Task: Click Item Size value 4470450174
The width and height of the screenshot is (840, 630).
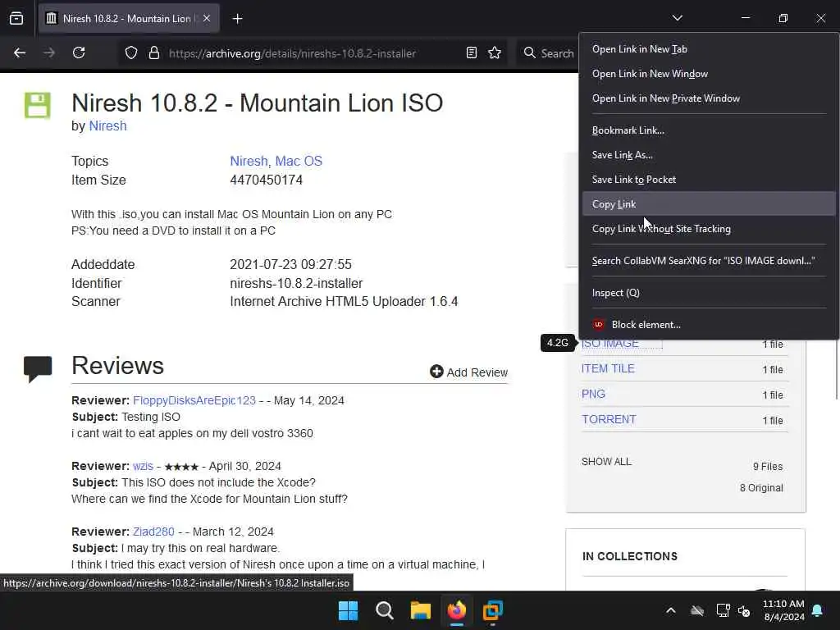Action: pyautogui.click(x=267, y=180)
